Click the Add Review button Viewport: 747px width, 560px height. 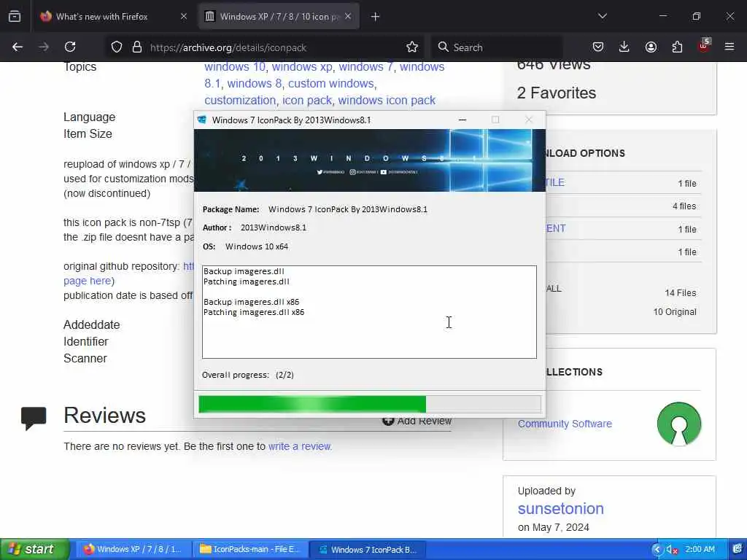coord(417,421)
